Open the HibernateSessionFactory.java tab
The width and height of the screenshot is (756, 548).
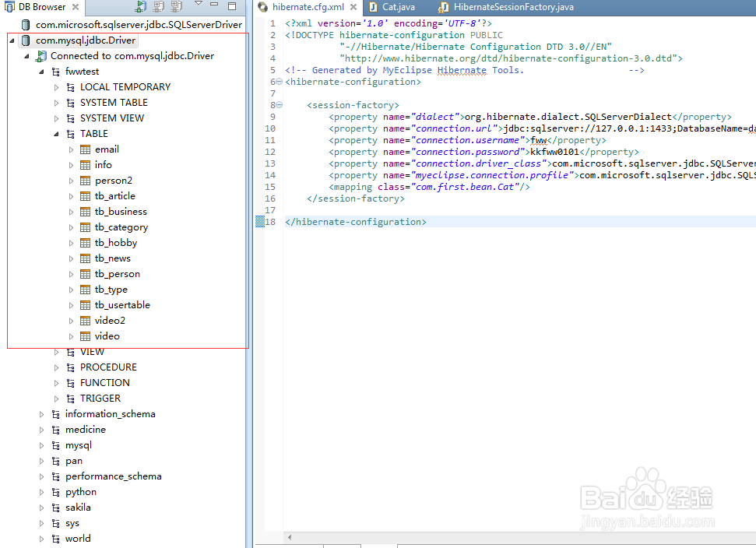point(514,7)
